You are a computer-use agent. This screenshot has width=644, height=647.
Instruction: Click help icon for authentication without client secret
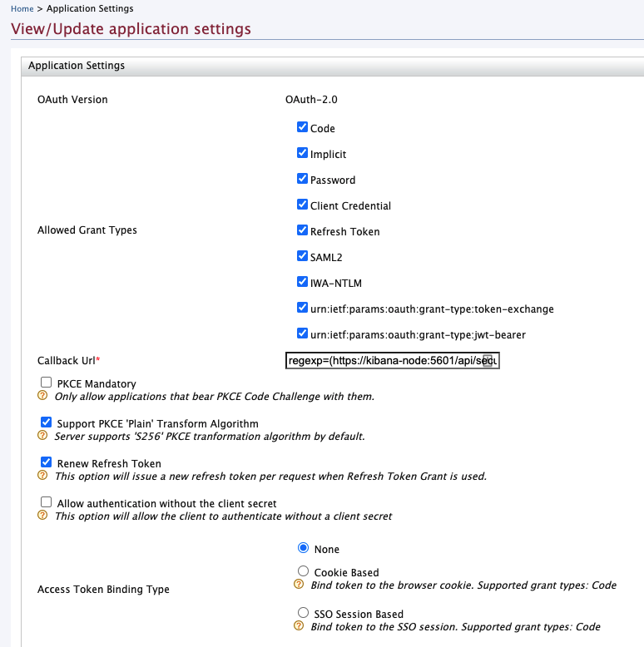click(42, 516)
